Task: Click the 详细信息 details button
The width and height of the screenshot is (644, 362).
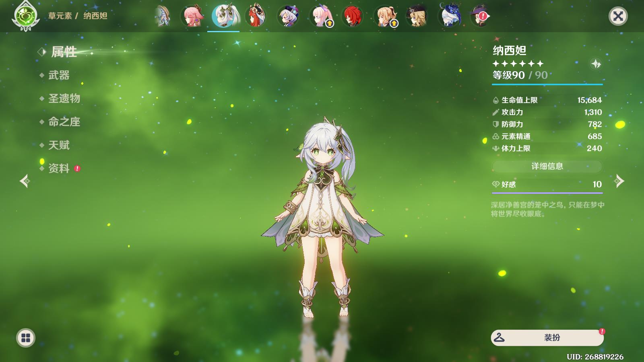Action: [547, 166]
